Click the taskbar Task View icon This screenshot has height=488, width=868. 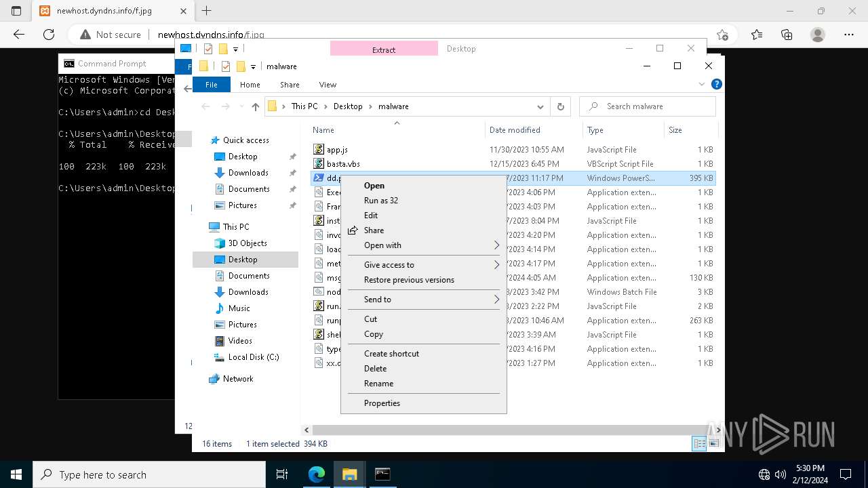[282, 474]
